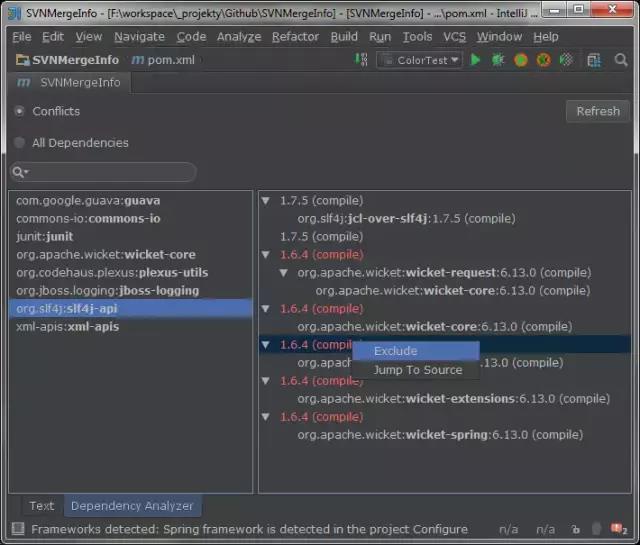Select the All Dependencies radio button
Screen dimensions: 640x545
pyautogui.click(x=19, y=142)
